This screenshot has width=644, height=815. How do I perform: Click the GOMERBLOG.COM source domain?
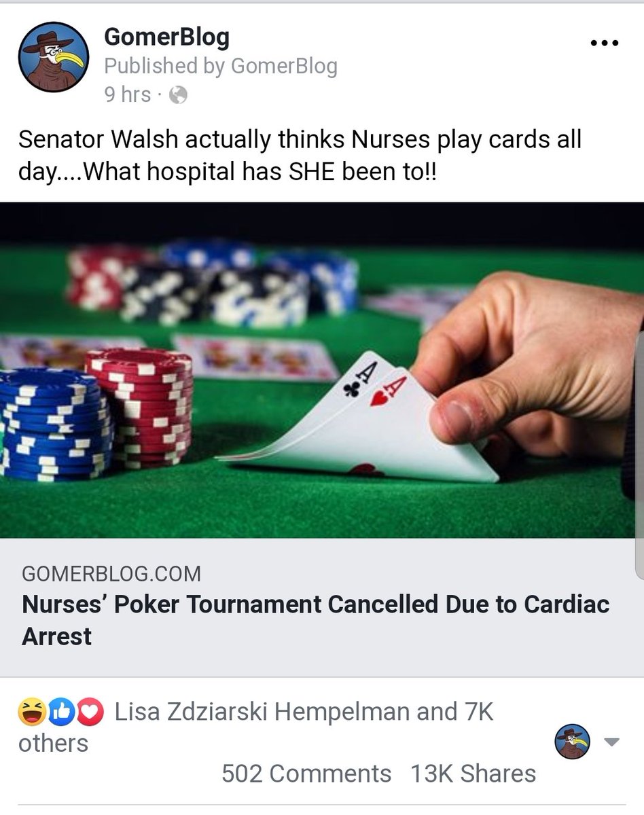[111, 574]
